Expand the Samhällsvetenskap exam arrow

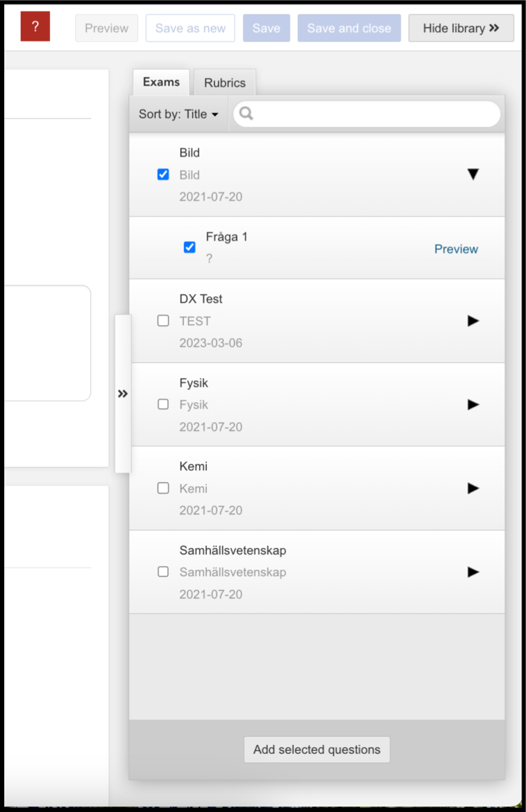pos(473,572)
